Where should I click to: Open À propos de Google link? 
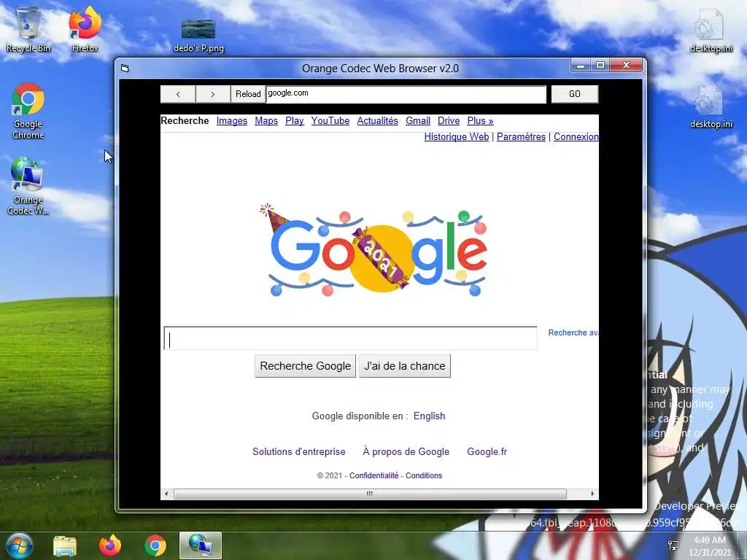(x=406, y=451)
